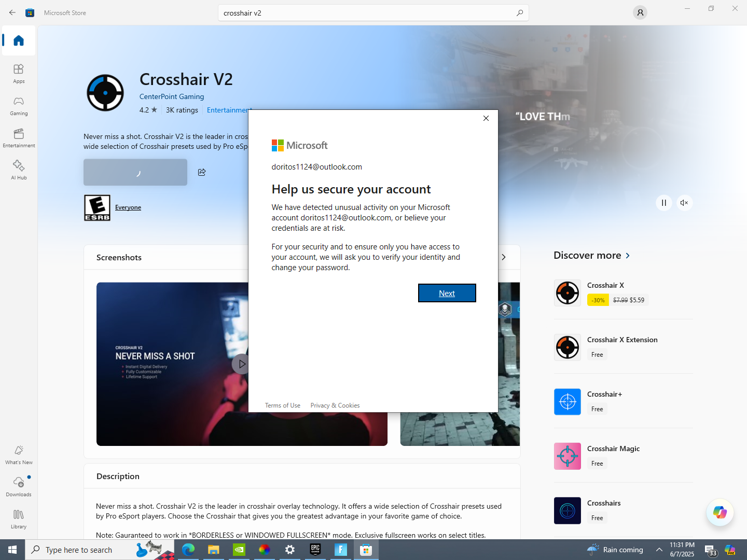Open File Explorer from the taskbar
The height and width of the screenshot is (560, 747).
point(214,550)
